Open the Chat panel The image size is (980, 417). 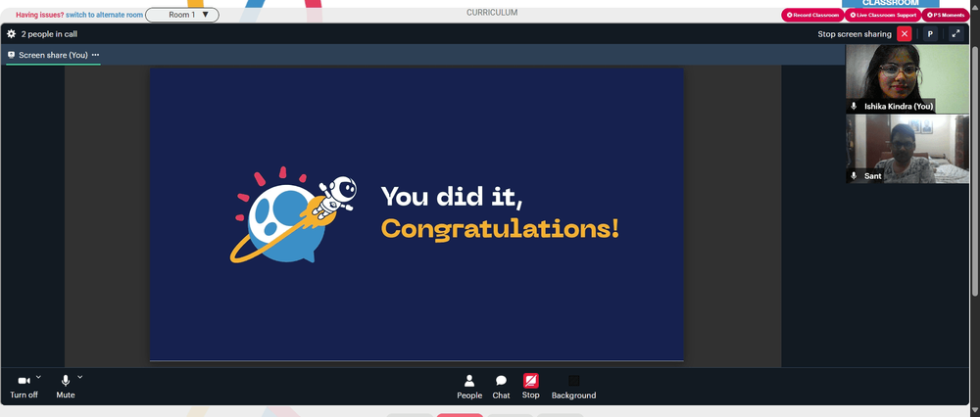[501, 387]
